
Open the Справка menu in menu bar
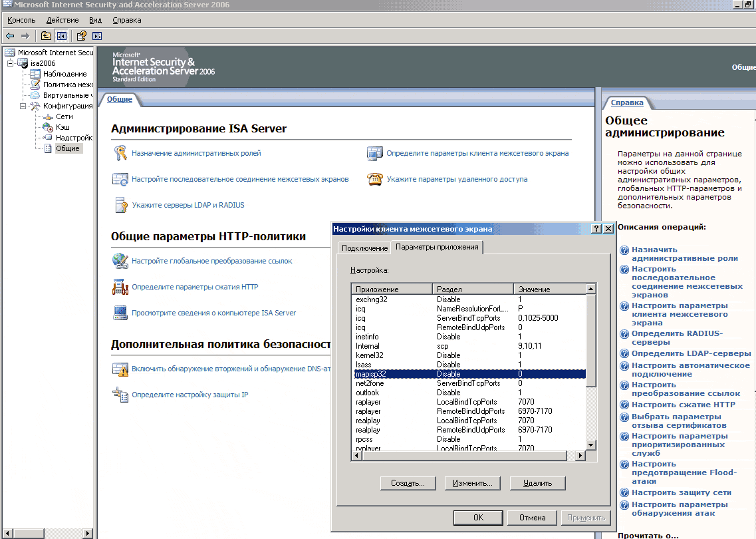tap(127, 20)
